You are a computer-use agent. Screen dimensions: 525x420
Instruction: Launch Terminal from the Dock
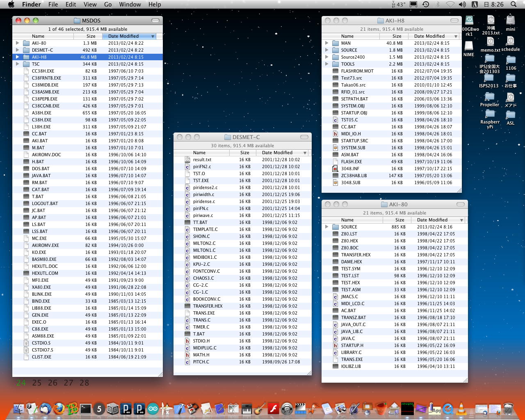(86, 409)
